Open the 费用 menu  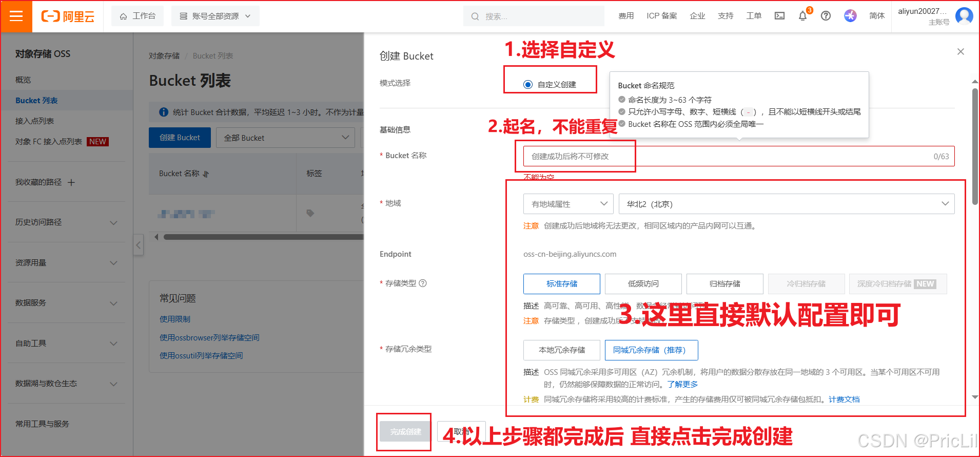[626, 16]
